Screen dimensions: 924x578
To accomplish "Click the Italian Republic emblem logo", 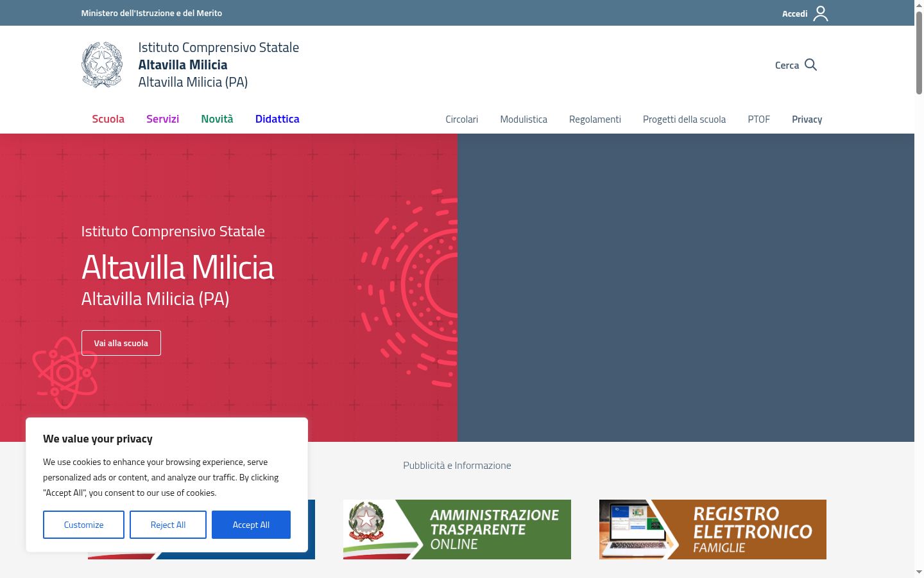I will 102,65.
